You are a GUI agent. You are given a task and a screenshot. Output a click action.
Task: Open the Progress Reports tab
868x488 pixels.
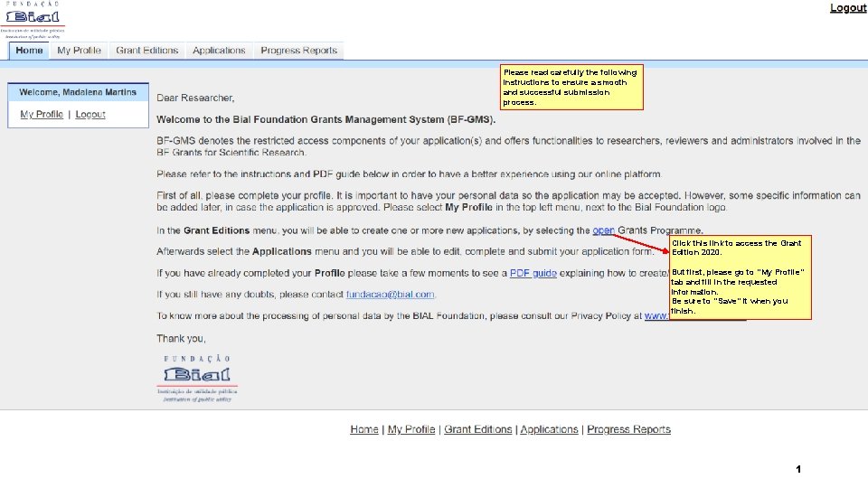coord(299,51)
